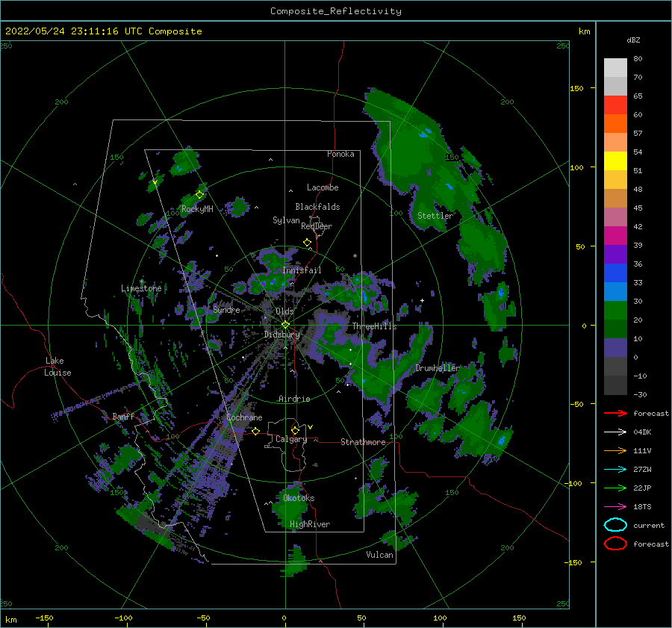Image resolution: width=672 pixels, height=628 pixels.
Task: Click the Banff town label
Action: [x=123, y=416]
